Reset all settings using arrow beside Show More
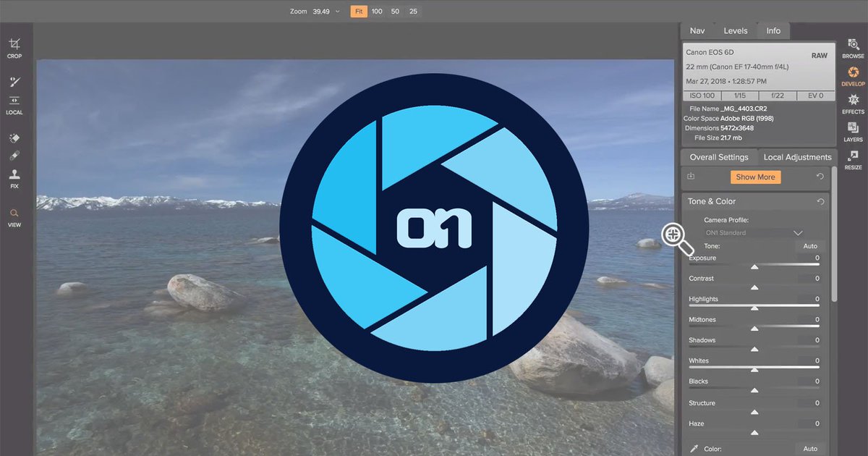The image size is (868, 456). click(x=820, y=177)
